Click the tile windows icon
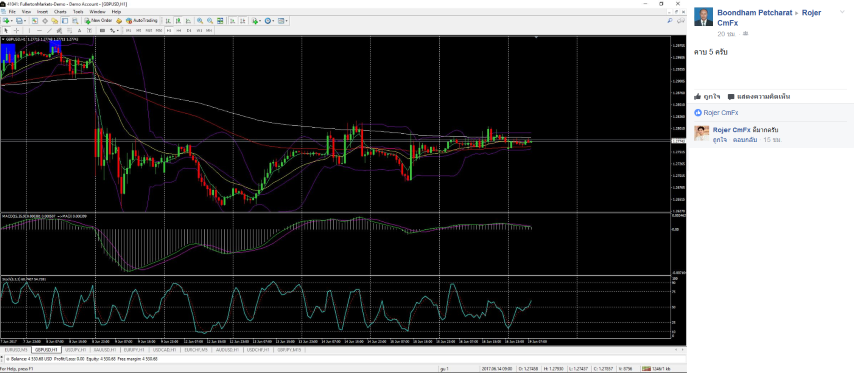Image resolution: width=854 pixels, height=373 pixels. coord(220,21)
